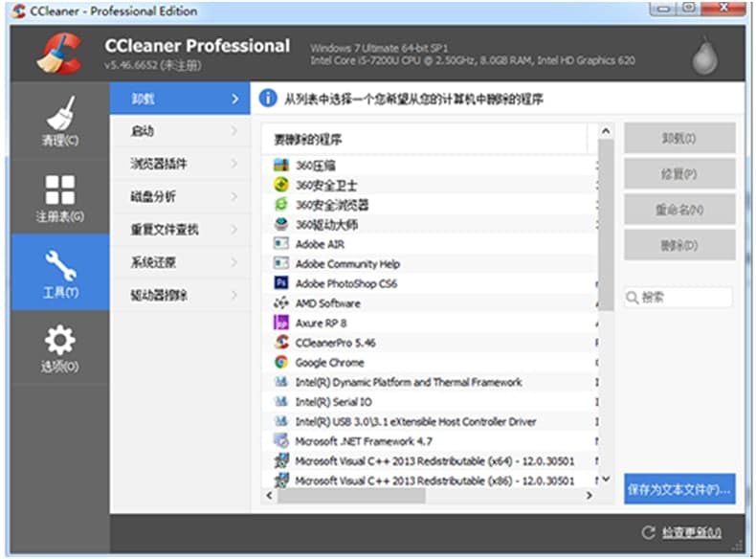Select Intel(R) Dynamic Platform entry icon
The width and height of the screenshot is (756, 559).
tap(281, 382)
